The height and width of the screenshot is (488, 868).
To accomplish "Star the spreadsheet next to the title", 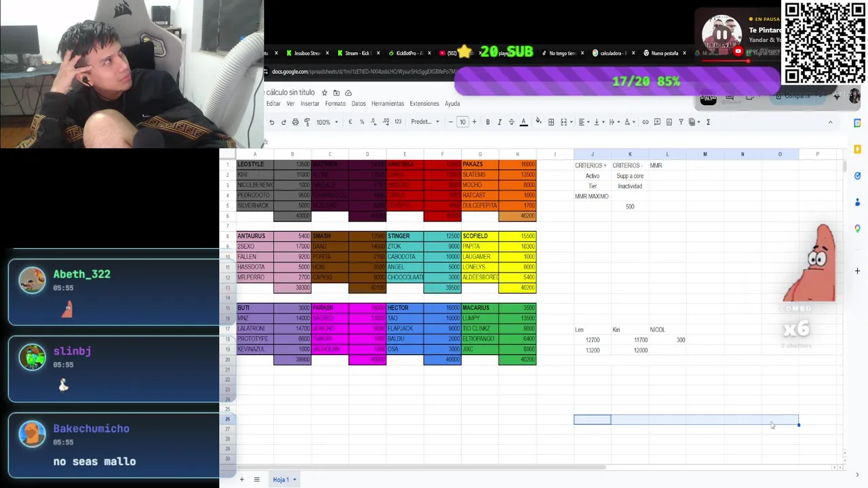I will [x=324, y=93].
